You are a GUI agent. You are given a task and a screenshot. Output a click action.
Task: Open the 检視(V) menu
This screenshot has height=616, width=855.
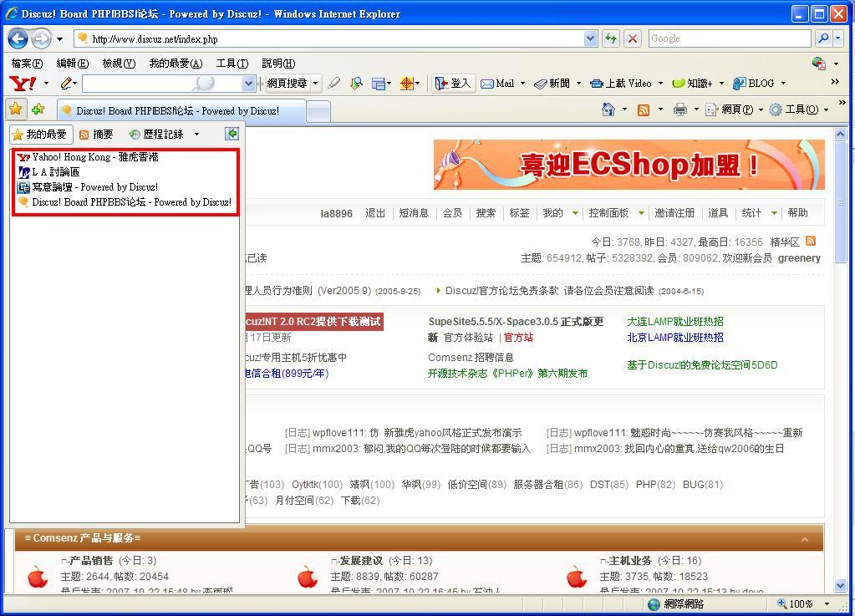119,64
